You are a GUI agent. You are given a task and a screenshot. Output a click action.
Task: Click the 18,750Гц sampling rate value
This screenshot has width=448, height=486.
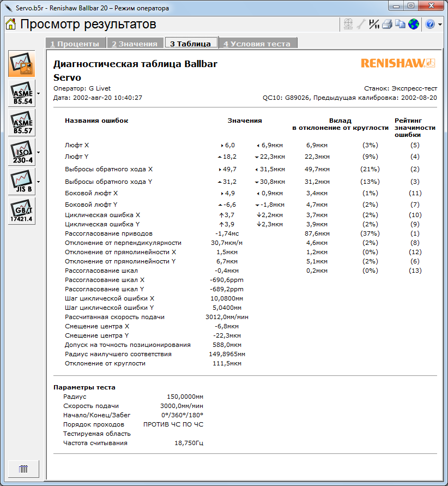pos(189,443)
